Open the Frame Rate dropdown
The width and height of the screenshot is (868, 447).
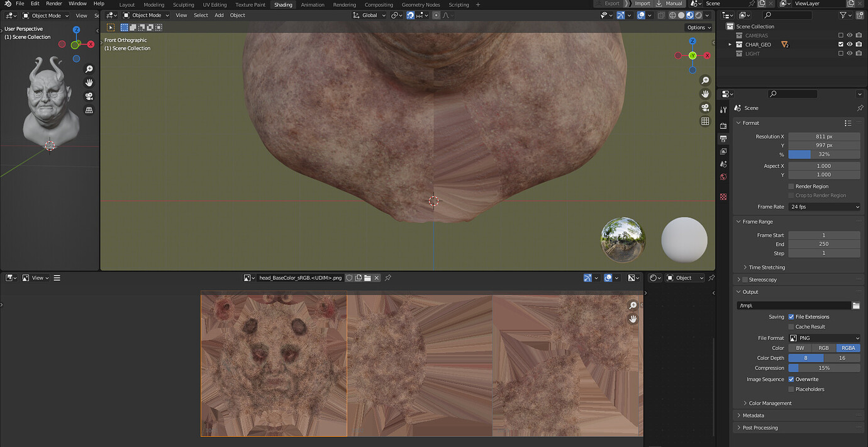[825, 207]
